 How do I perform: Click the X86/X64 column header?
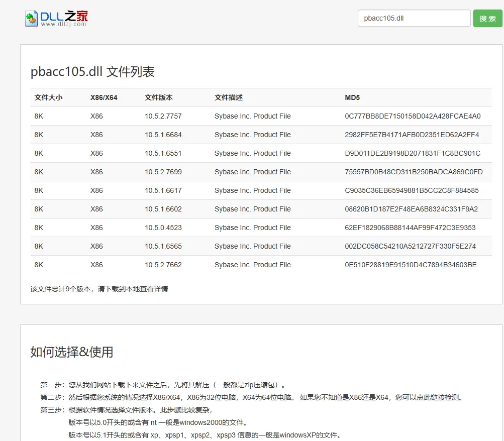(x=104, y=97)
